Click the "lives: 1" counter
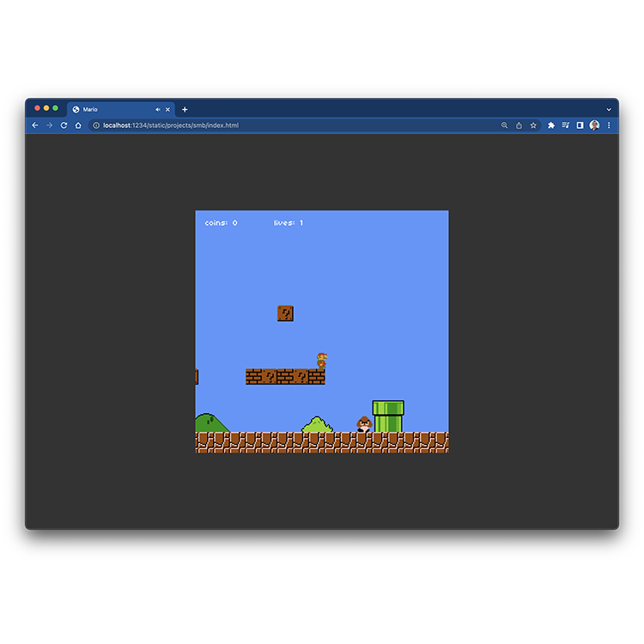 [289, 223]
